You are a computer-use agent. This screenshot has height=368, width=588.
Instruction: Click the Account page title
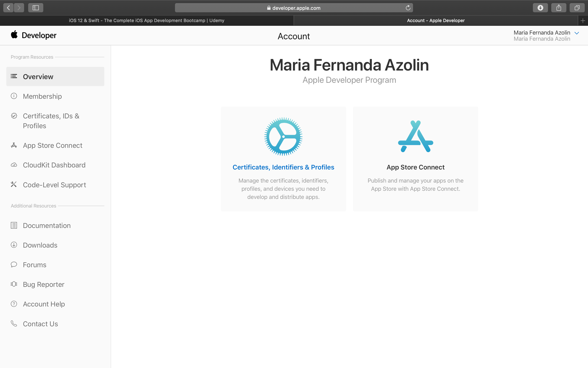[x=294, y=36]
